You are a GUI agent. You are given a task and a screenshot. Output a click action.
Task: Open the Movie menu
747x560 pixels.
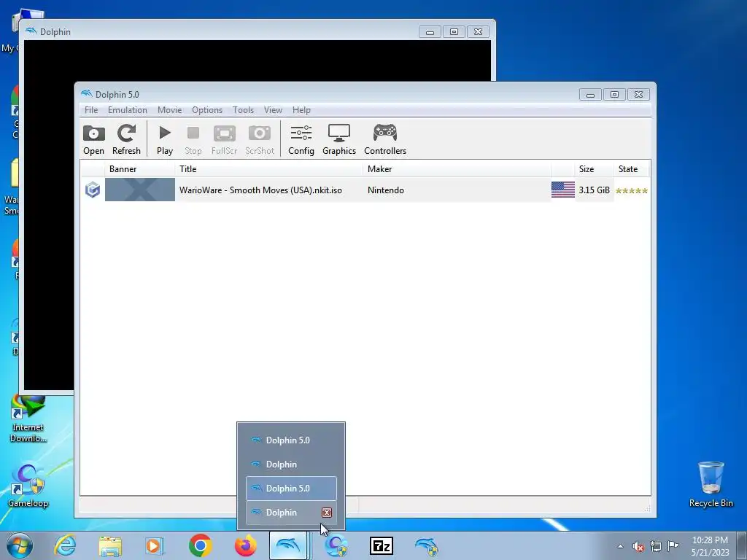coord(169,110)
